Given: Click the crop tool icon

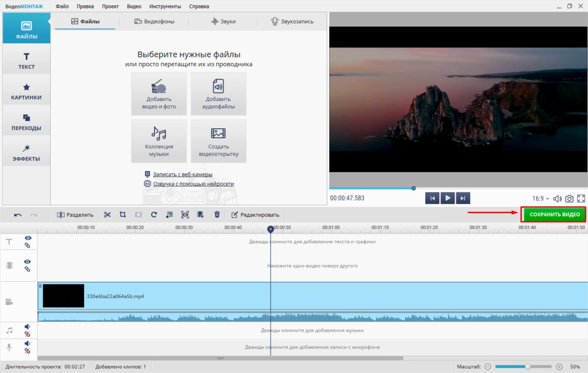Looking at the screenshot, I should coord(123,215).
